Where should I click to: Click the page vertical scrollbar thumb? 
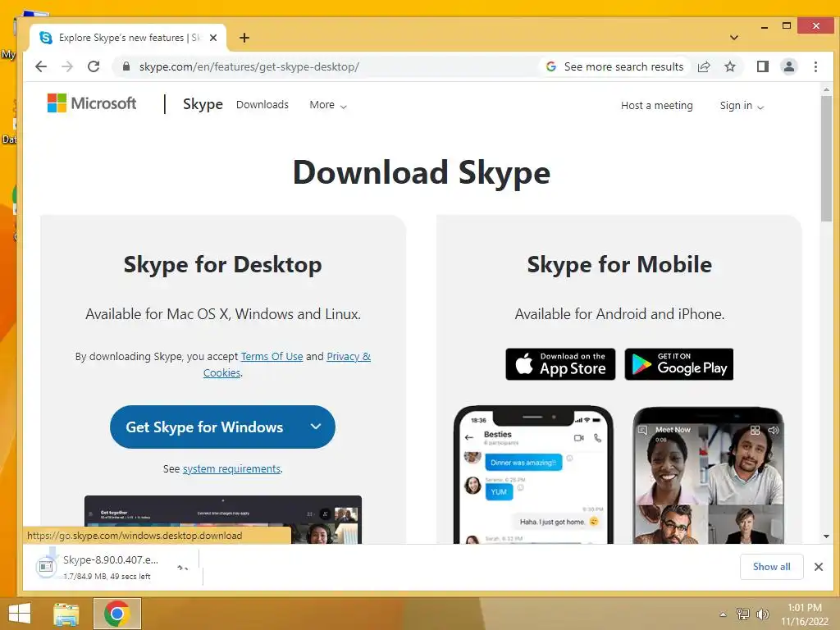click(x=826, y=158)
